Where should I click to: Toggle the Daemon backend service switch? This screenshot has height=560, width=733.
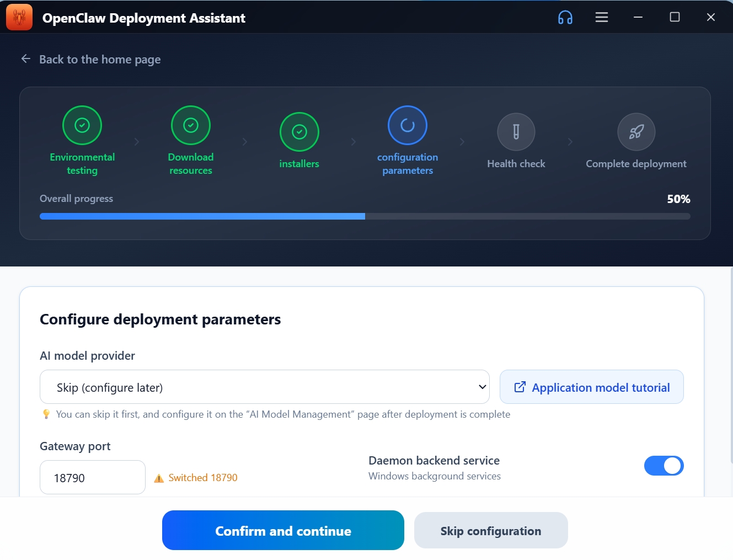(x=664, y=466)
